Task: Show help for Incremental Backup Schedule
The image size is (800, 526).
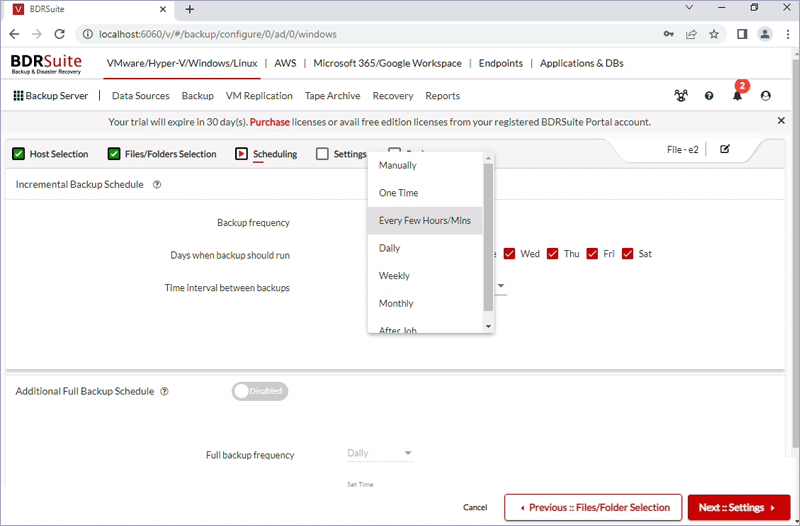Action: coord(157,185)
